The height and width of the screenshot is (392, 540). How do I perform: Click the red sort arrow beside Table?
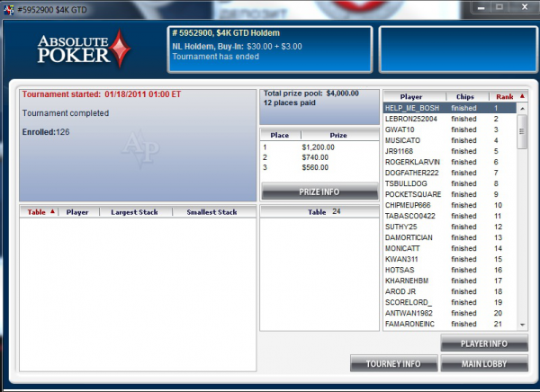click(x=52, y=212)
